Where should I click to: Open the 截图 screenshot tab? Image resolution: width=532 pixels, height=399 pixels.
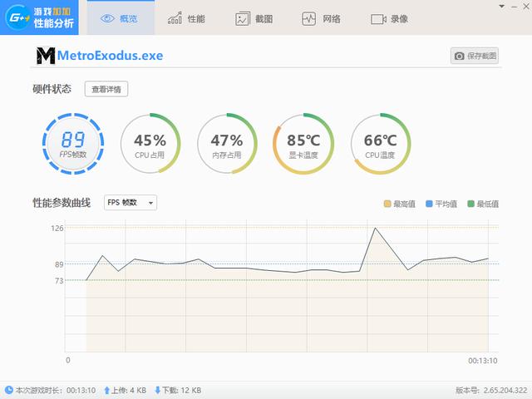(x=254, y=18)
